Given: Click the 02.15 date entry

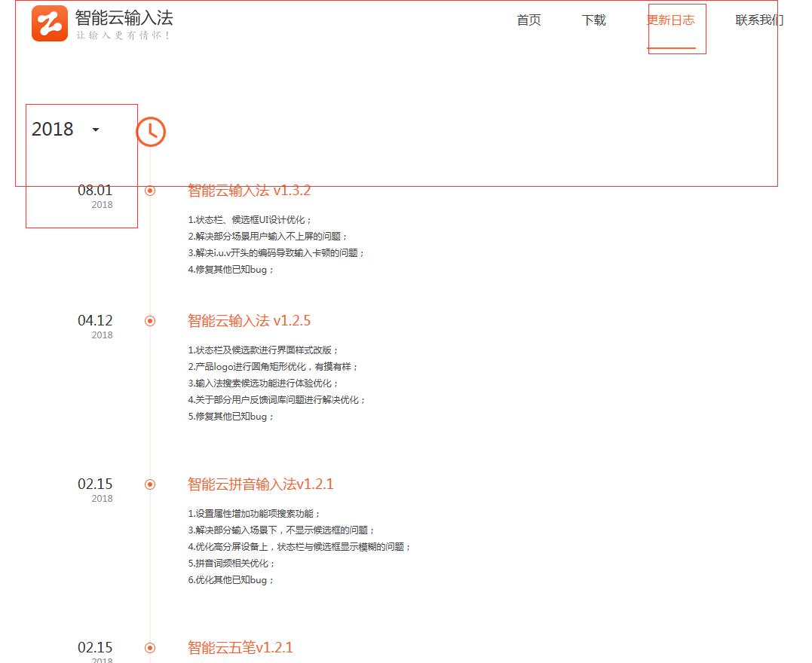Looking at the screenshot, I should point(97,484).
